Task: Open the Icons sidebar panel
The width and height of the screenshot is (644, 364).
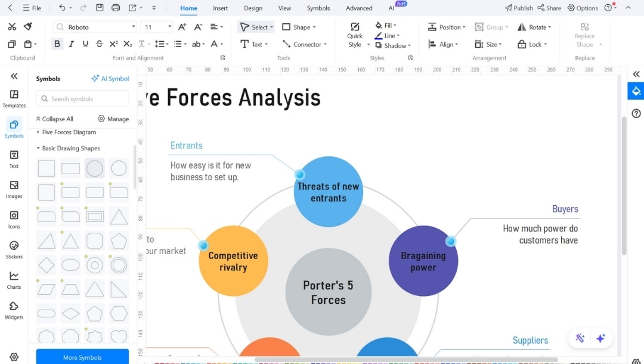Action: pyautogui.click(x=14, y=220)
